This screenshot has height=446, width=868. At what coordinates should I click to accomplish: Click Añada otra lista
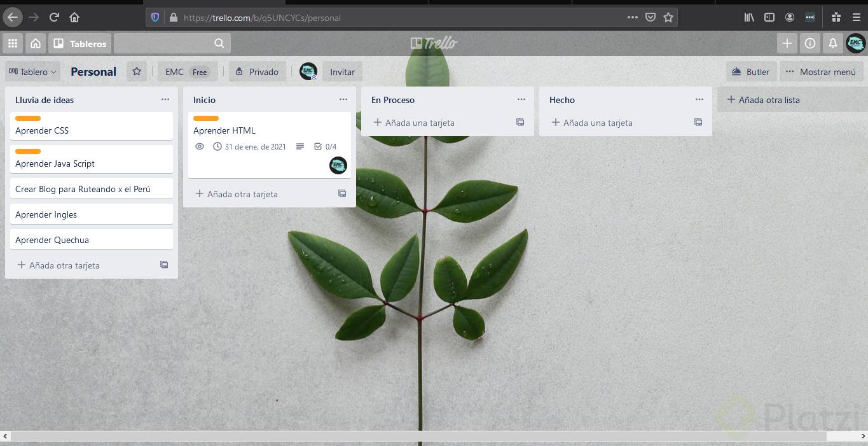pyautogui.click(x=792, y=100)
